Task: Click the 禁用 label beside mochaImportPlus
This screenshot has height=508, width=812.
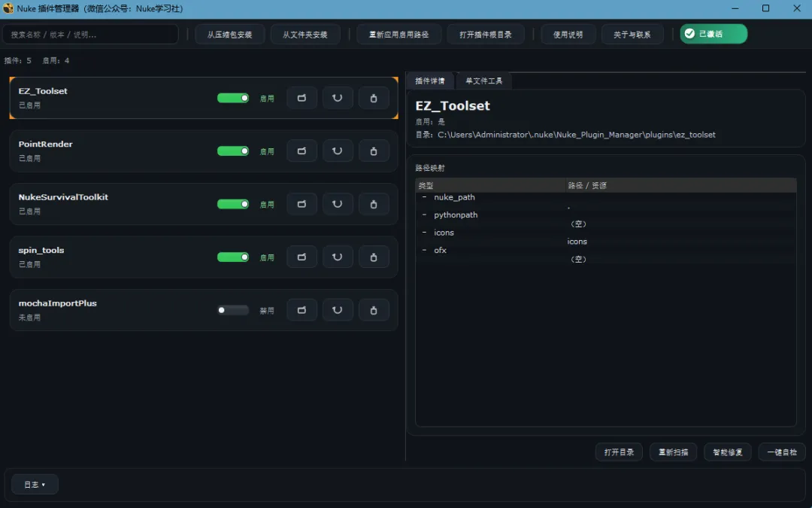Action: pyautogui.click(x=267, y=311)
